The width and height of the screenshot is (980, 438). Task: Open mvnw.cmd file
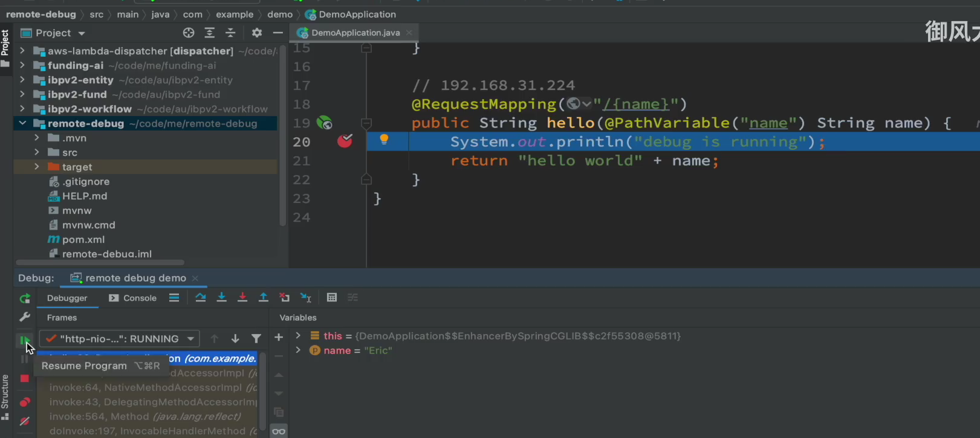[x=82, y=225]
